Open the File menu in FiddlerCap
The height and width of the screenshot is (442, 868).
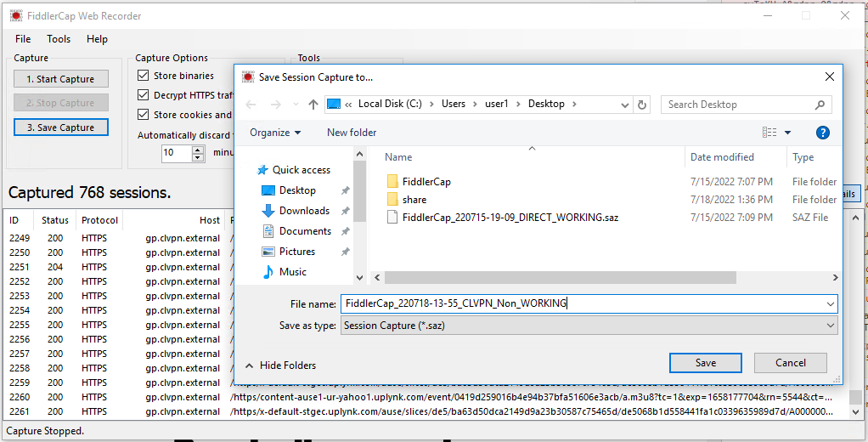(x=23, y=39)
